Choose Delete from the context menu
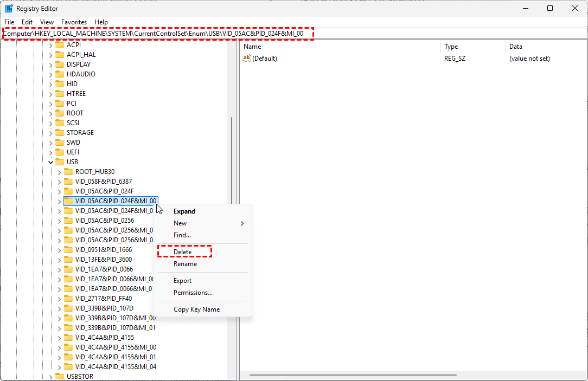The width and height of the screenshot is (588, 381). coord(183,252)
